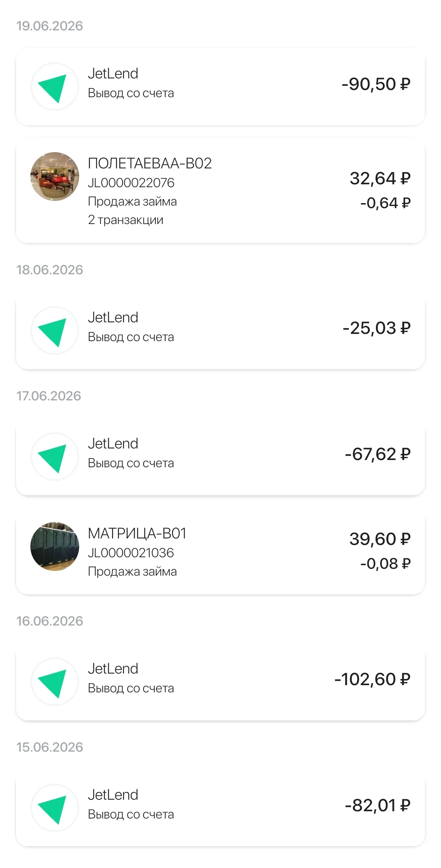The height and width of the screenshot is (868, 441).
Task: Open the -102,60 ₽ withdrawal transaction
Action: click(x=220, y=682)
